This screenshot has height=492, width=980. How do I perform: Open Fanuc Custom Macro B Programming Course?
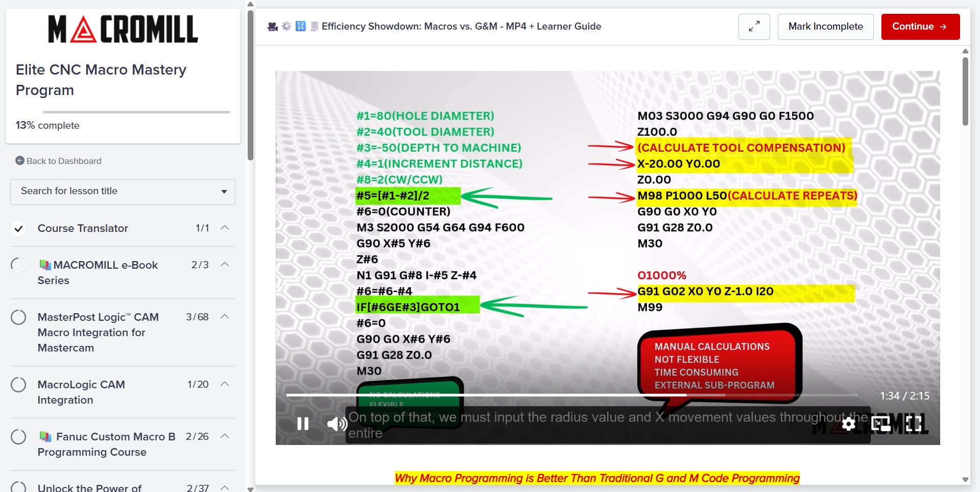(107, 444)
